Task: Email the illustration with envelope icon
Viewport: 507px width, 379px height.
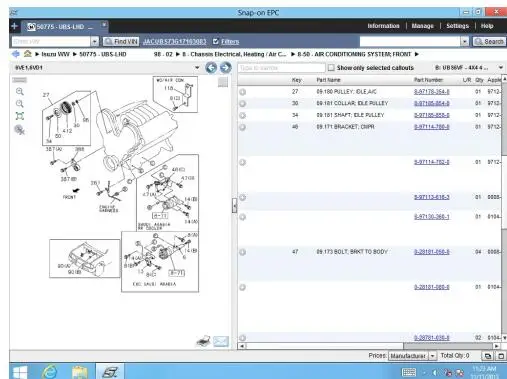Action: tap(221, 341)
